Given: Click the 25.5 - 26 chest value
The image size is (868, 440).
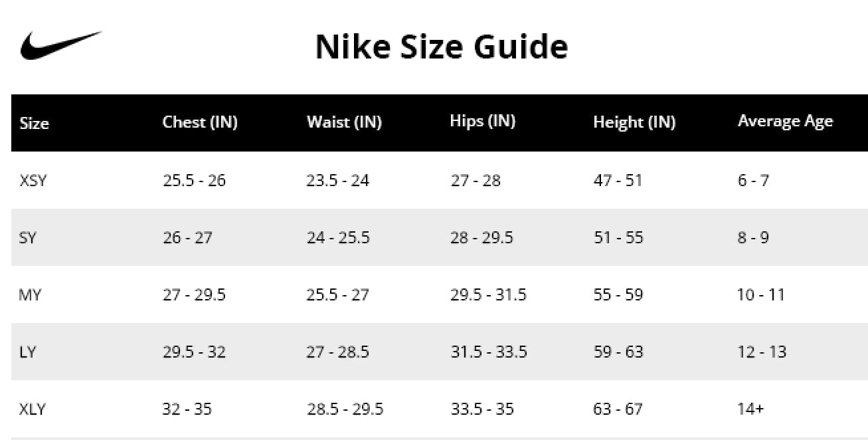Looking at the screenshot, I should pos(194,180).
